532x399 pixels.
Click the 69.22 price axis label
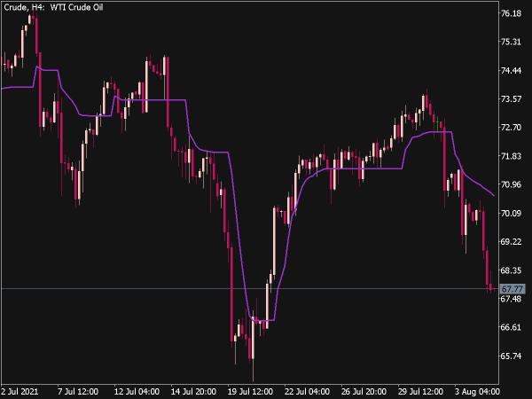point(511,242)
